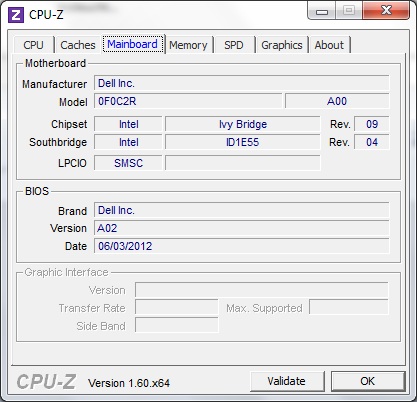417x402 pixels.
Task: Click the BIOS Version A02 field
Action: click(242, 228)
